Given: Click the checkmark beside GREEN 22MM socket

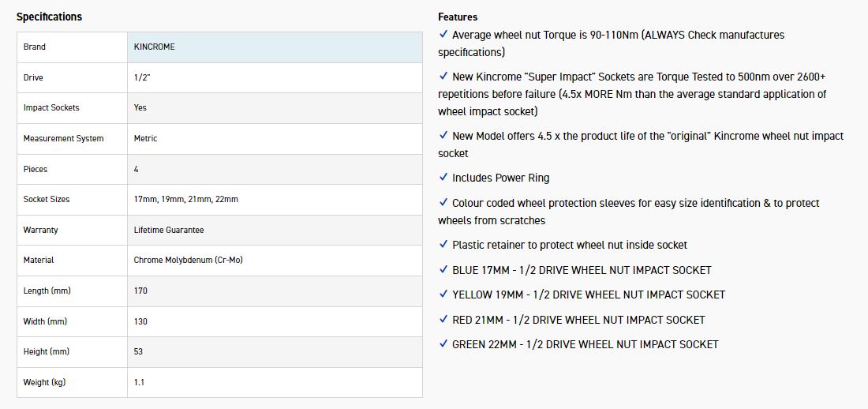Looking at the screenshot, I should click(x=443, y=344).
